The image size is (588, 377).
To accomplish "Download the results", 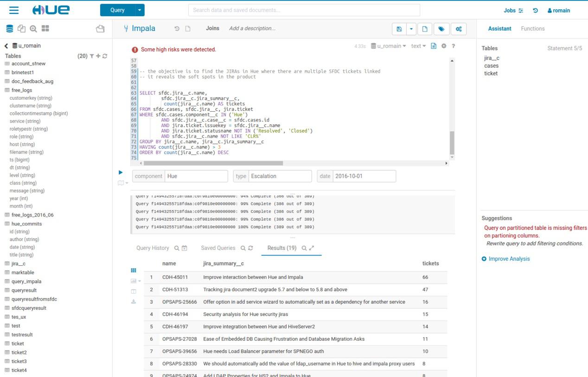I will tap(134, 301).
